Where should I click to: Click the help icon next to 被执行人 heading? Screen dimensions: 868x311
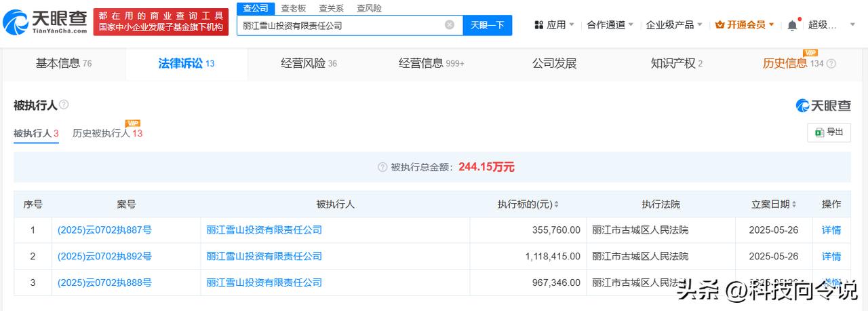click(x=64, y=105)
